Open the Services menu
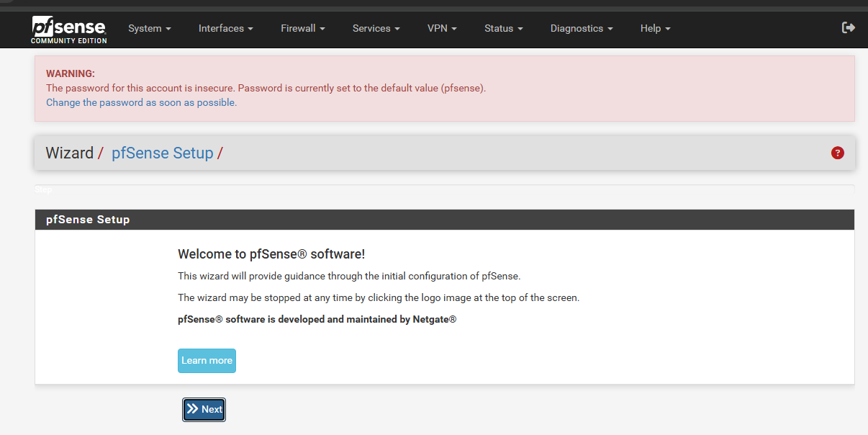This screenshot has height=435, width=868. (376, 28)
